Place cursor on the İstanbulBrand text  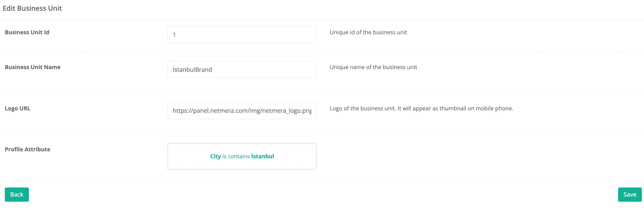tap(192, 70)
